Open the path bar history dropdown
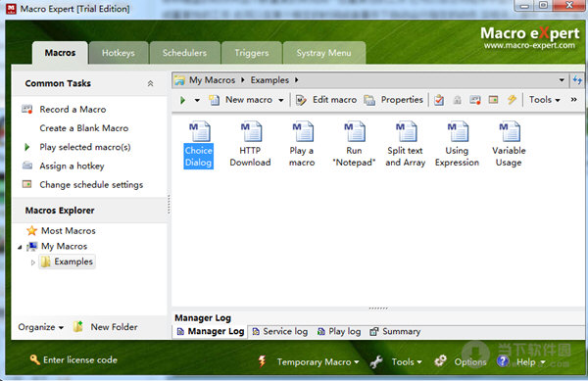 click(562, 79)
